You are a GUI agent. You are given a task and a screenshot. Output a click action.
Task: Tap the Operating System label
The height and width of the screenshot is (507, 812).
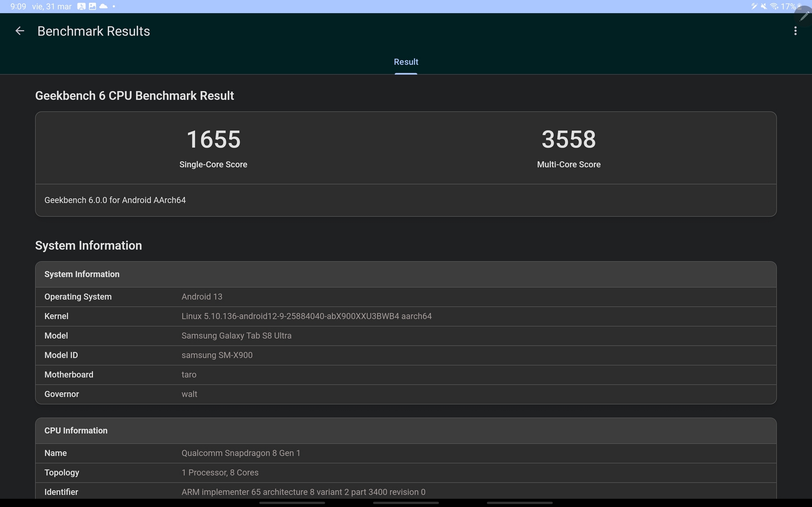pyautogui.click(x=78, y=297)
